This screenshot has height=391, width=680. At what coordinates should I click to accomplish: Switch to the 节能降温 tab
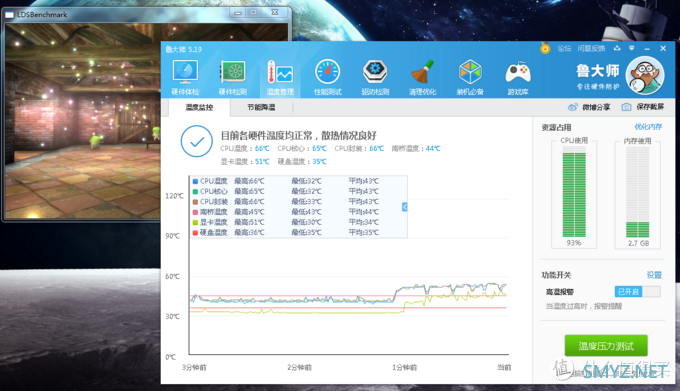(x=261, y=107)
